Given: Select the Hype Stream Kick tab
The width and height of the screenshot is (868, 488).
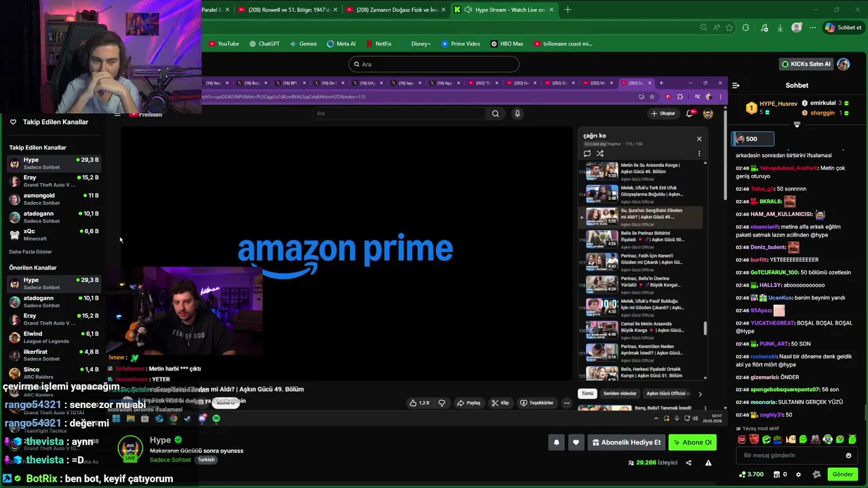Looking at the screenshot, I should click(504, 9).
